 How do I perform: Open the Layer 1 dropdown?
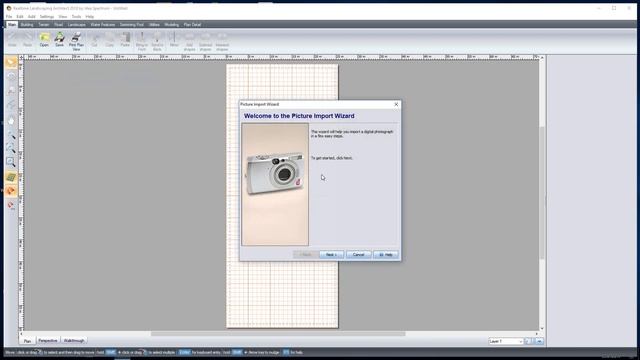(x=506, y=341)
